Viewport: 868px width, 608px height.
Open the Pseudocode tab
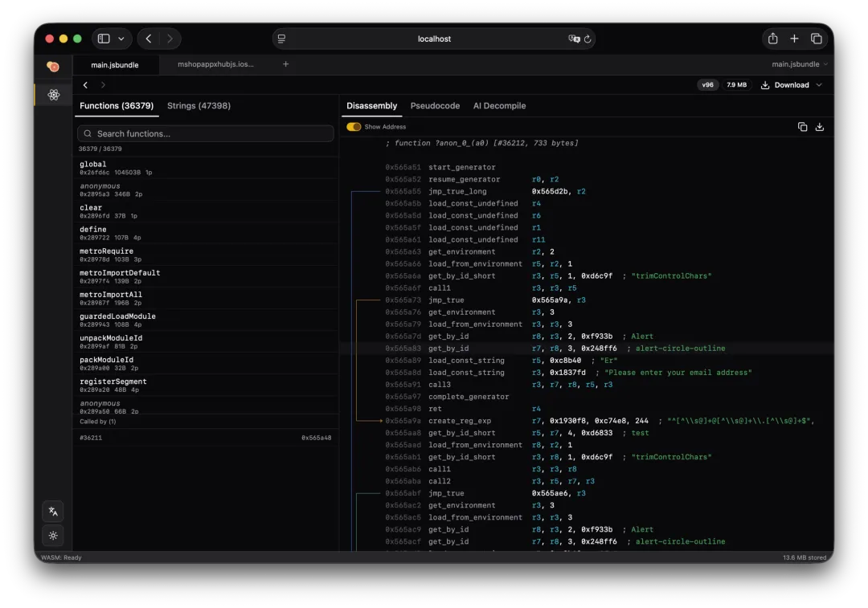(435, 106)
